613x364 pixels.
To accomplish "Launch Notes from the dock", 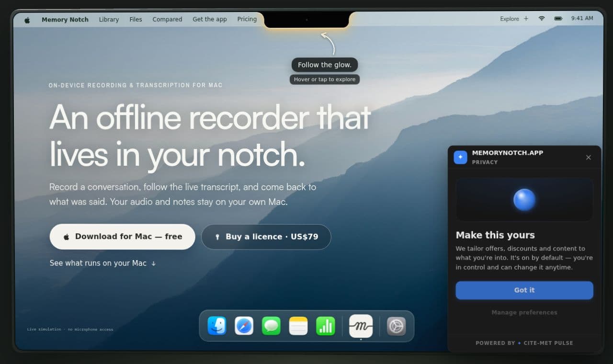I will click(298, 326).
